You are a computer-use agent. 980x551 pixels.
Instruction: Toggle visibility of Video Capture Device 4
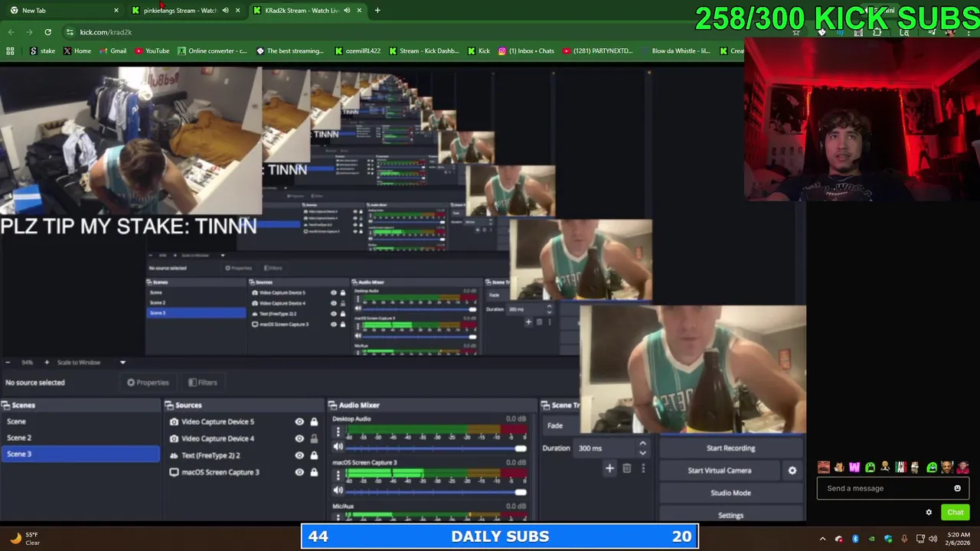pos(299,439)
